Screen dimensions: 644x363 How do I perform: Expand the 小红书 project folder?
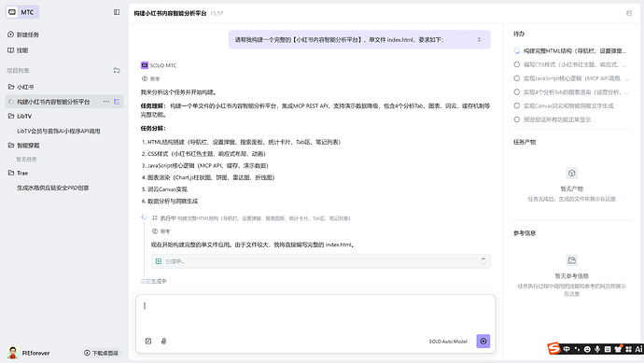point(21,87)
